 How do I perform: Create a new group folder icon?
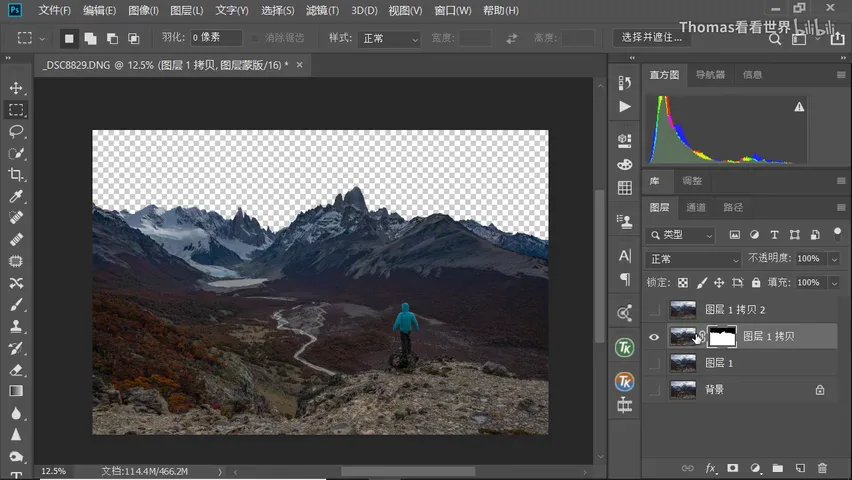[x=778, y=468]
